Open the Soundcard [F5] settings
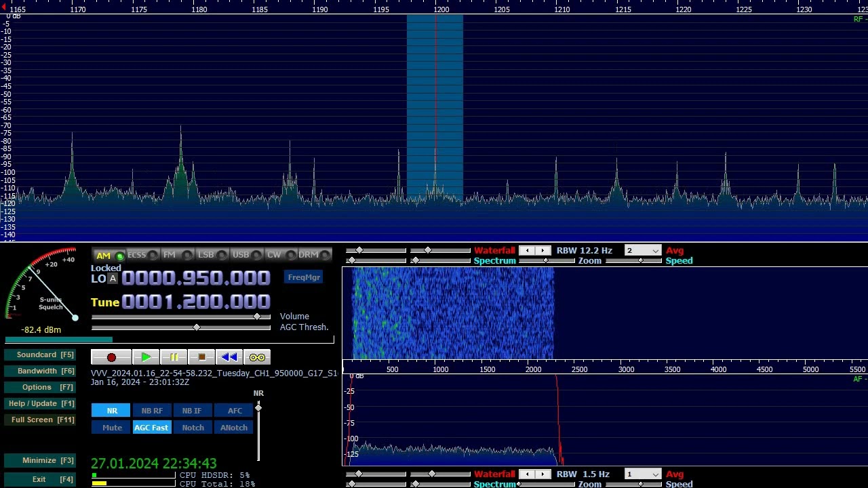 (x=39, y=354)
